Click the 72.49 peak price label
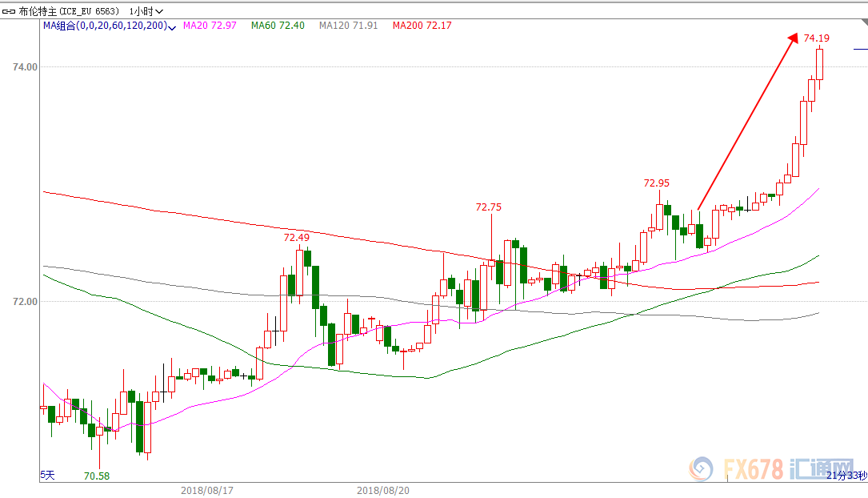The height and width of the screenshot is (498, 868). click(x=297, y=238)
